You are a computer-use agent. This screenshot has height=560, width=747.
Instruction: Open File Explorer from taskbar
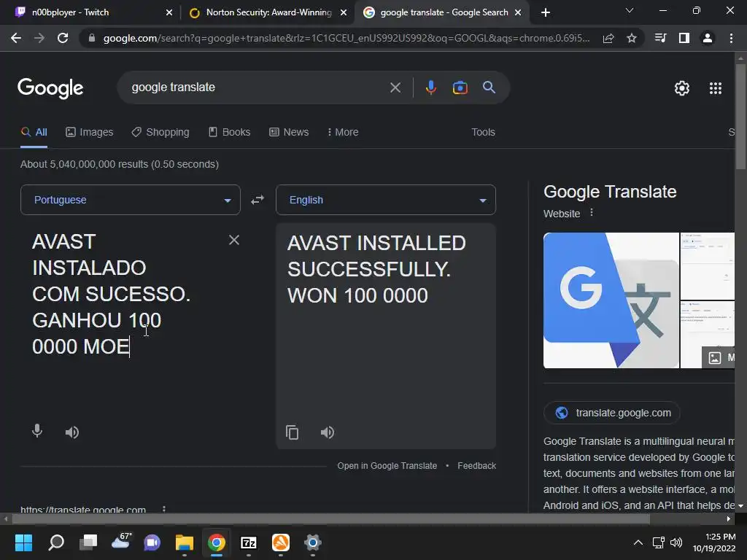pyautogui.click(x=185, y=542)
